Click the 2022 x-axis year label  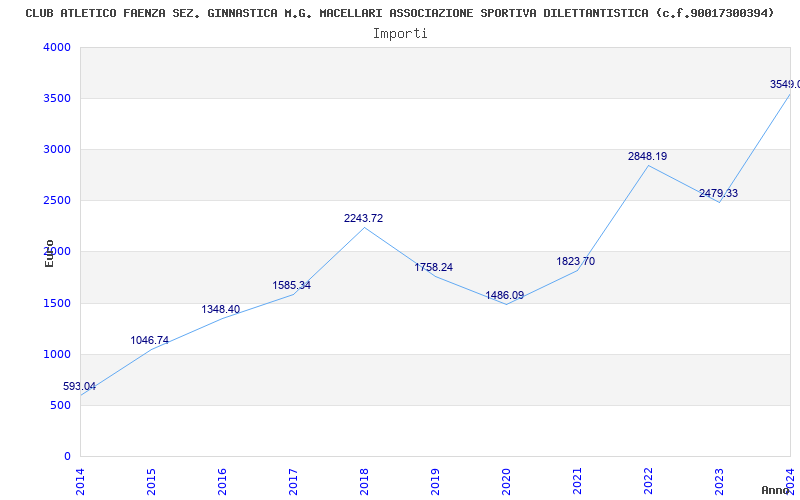pos(648,481)
